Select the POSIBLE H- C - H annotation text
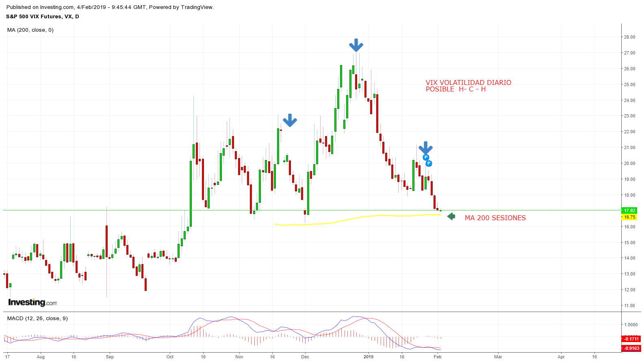Screen dimensions: 644x362 (455, 89)
